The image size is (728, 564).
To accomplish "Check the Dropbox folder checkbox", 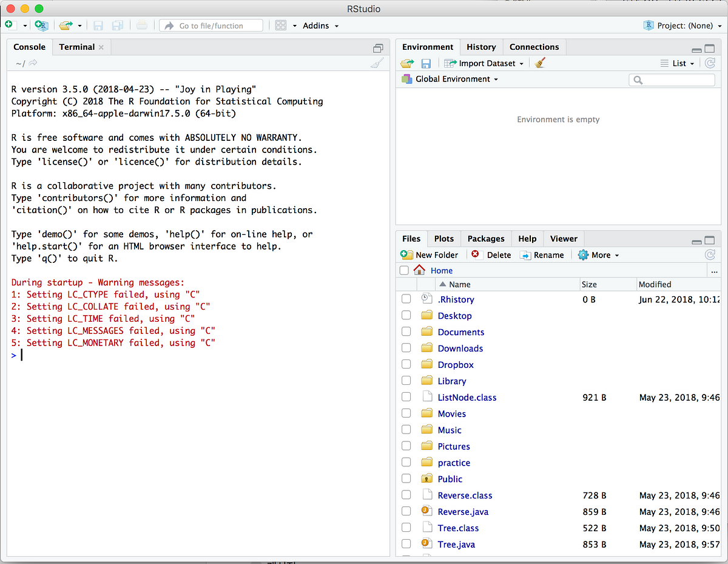I will point(406,364).
